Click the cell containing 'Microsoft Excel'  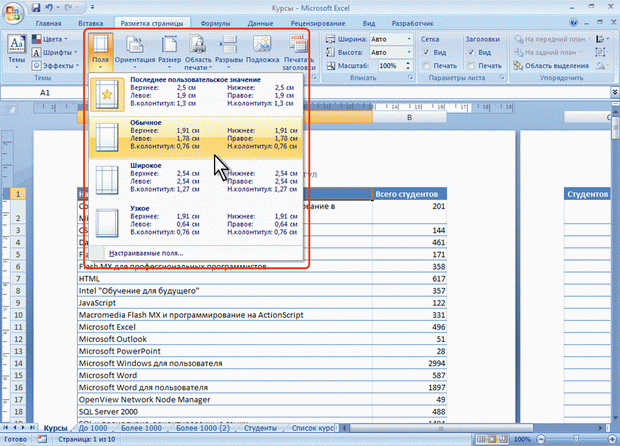(225, 327)
